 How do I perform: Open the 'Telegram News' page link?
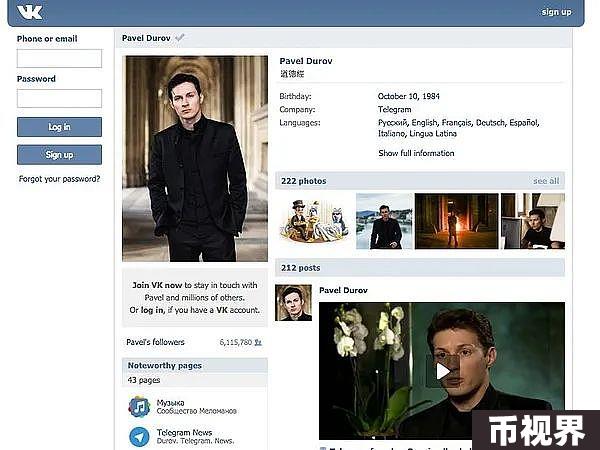(184, 432)
